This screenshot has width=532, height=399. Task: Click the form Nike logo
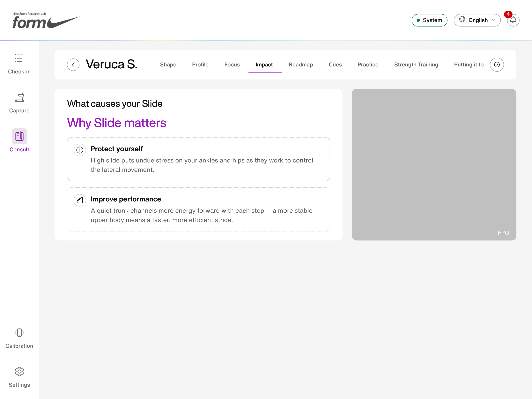46,20
